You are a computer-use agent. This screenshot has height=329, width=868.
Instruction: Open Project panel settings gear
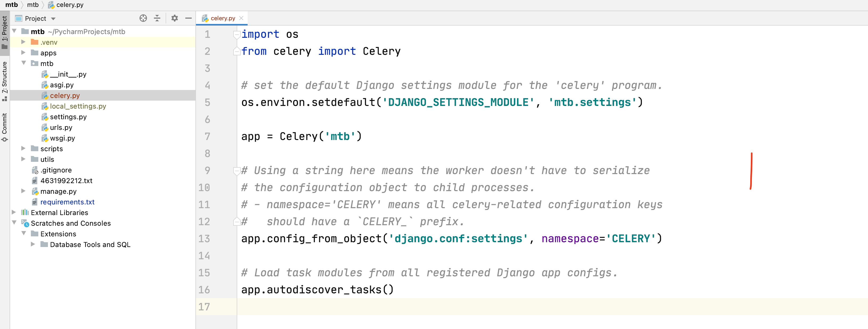174,18
